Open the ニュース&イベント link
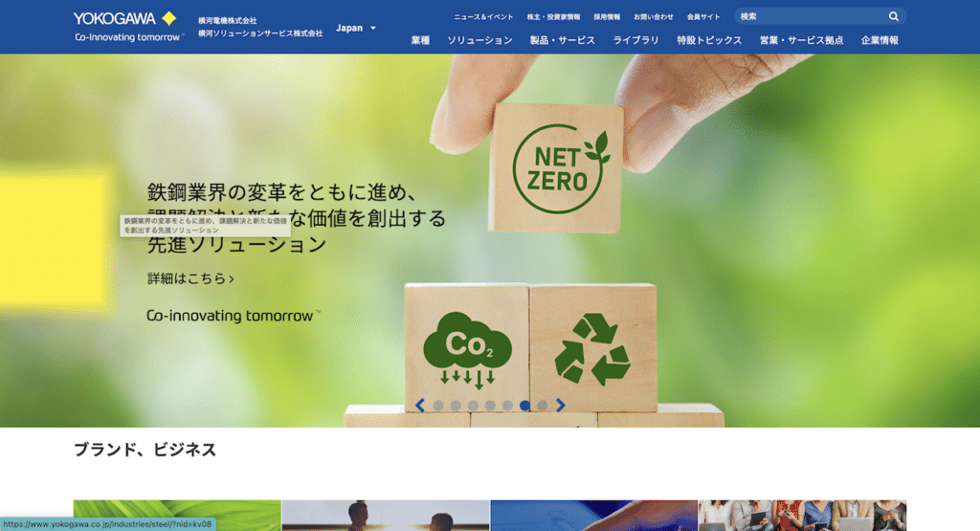The width and height of the screenshot is (980, 531). coord(483,17)
